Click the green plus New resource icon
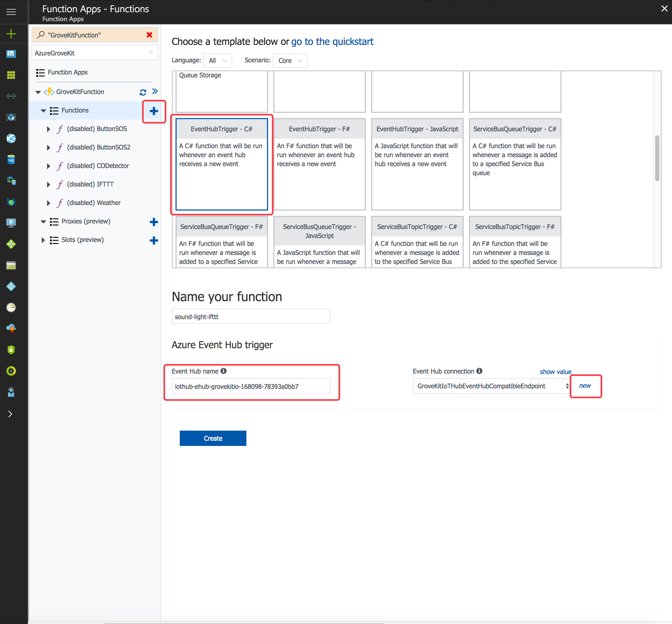The image size is (672, 624). point(11,34)
